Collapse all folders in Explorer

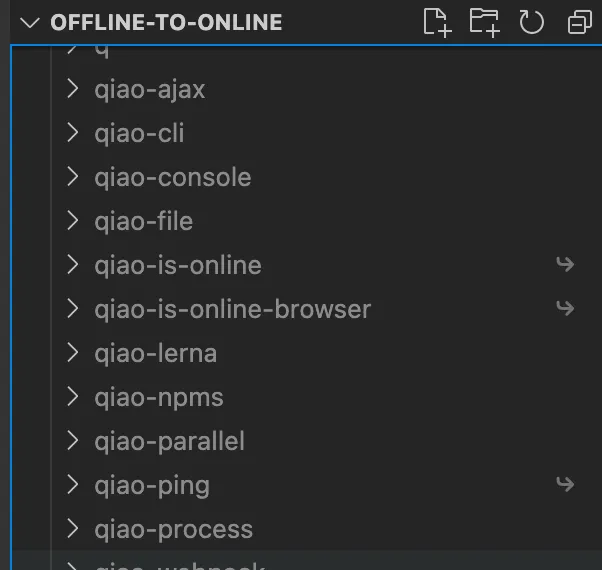579,22
